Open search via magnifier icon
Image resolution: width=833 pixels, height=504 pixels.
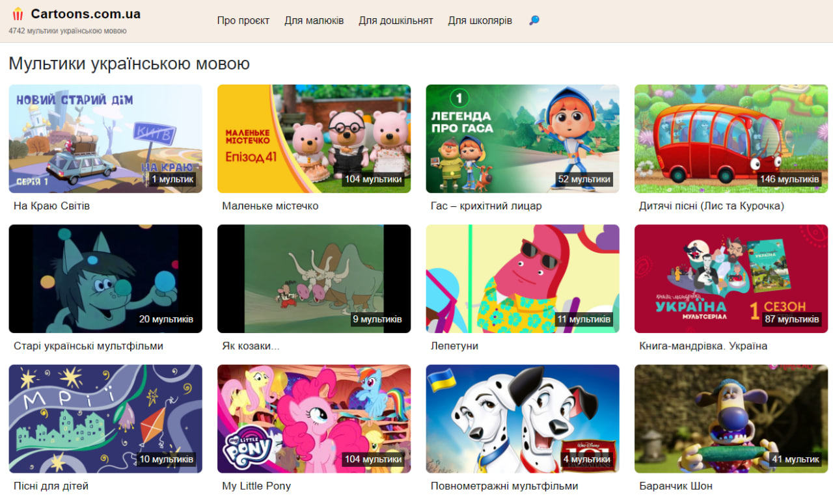534,21
